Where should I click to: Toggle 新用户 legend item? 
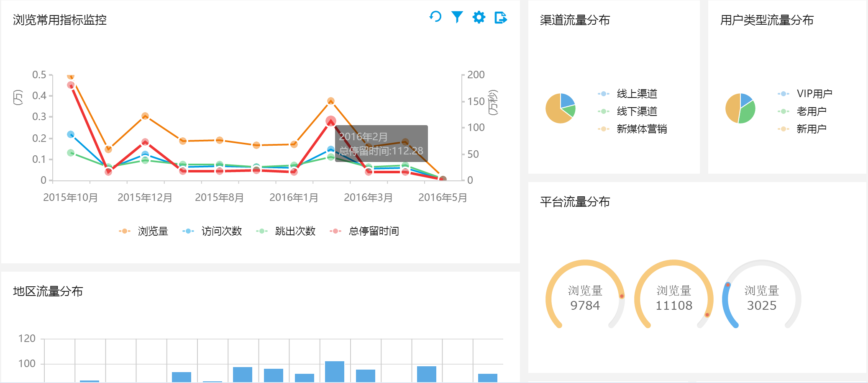click(x=802, y=129)
